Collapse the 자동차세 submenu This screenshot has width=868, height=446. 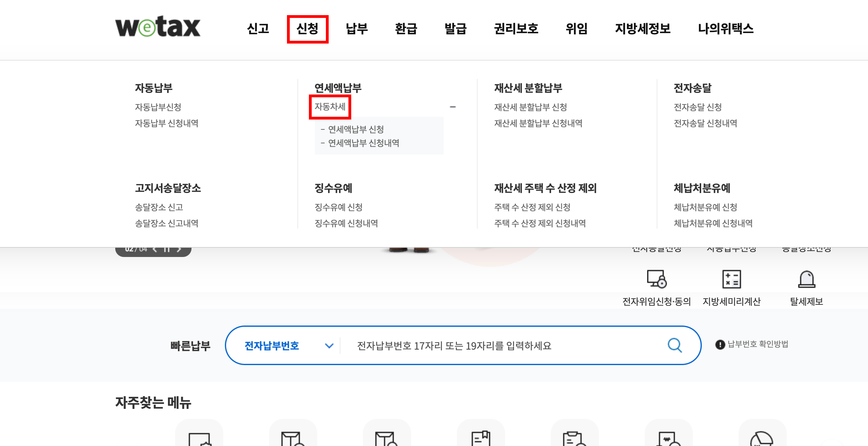[453, 107]
